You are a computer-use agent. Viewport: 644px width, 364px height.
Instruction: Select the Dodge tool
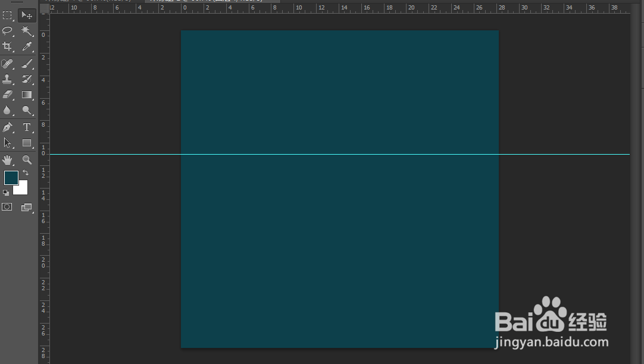click(27, 110)
